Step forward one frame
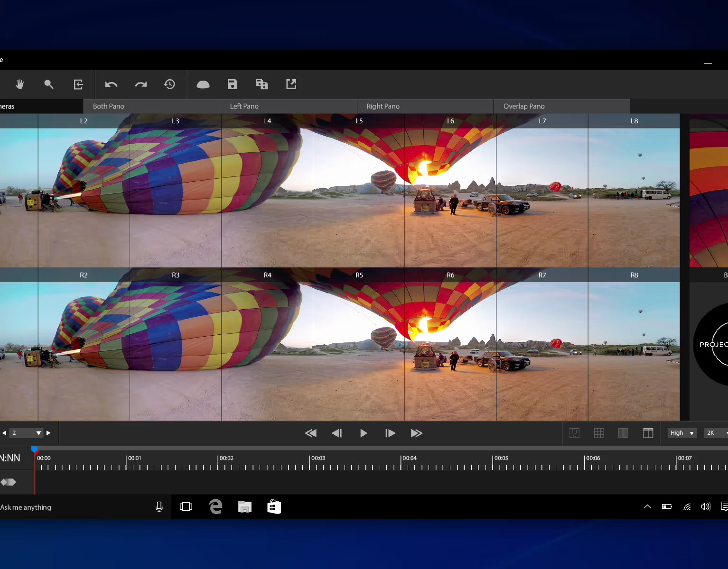Screen dimensions: 728x569 click(x=390, y=433)
